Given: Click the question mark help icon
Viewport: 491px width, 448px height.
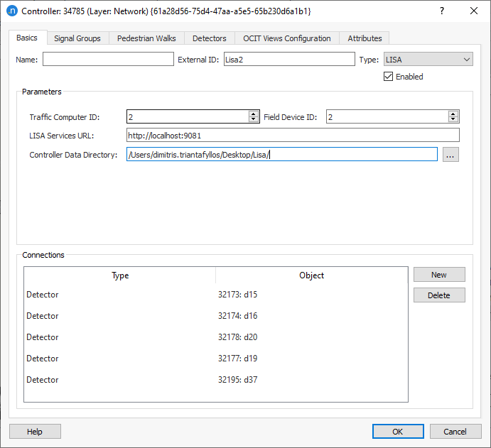Looking at the screenshot, I should 441,11.
